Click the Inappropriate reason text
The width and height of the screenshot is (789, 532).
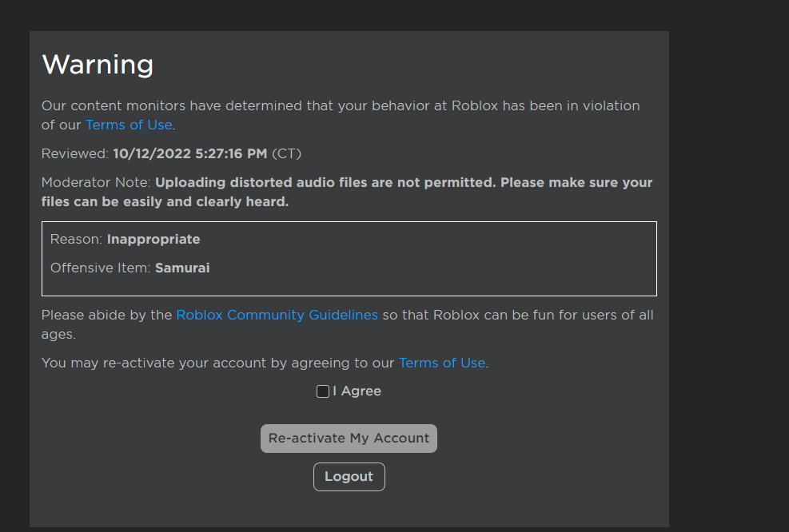coord(153,239)
